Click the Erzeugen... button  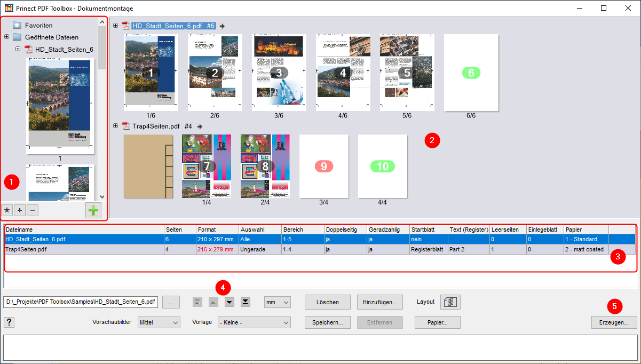pos(614,322)
